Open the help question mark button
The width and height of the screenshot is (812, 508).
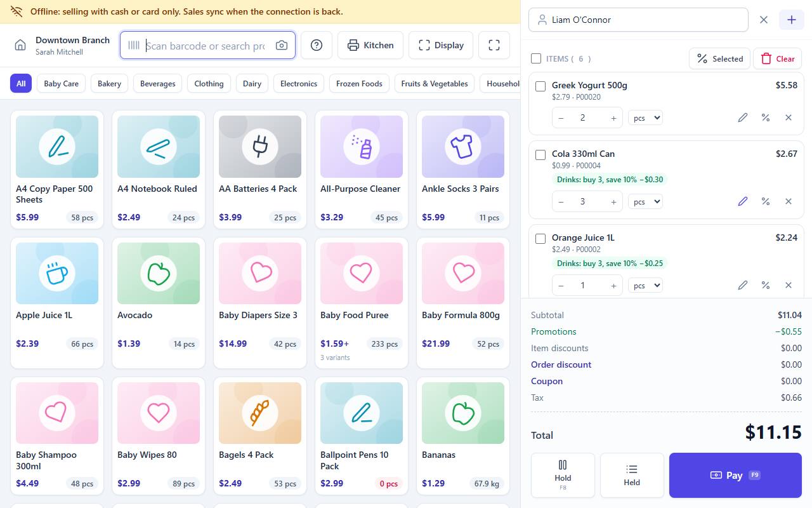click(317, 45)
